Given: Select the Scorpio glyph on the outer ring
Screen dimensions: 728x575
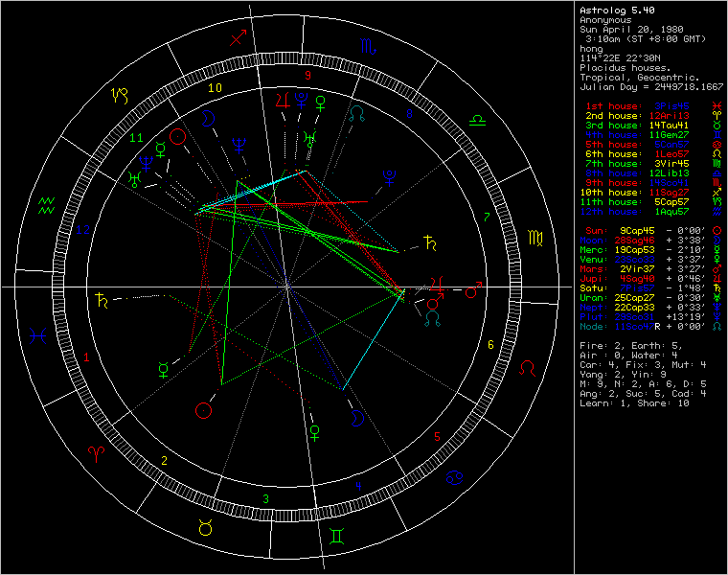Looking at the screenshot, I should click(367, 44).
